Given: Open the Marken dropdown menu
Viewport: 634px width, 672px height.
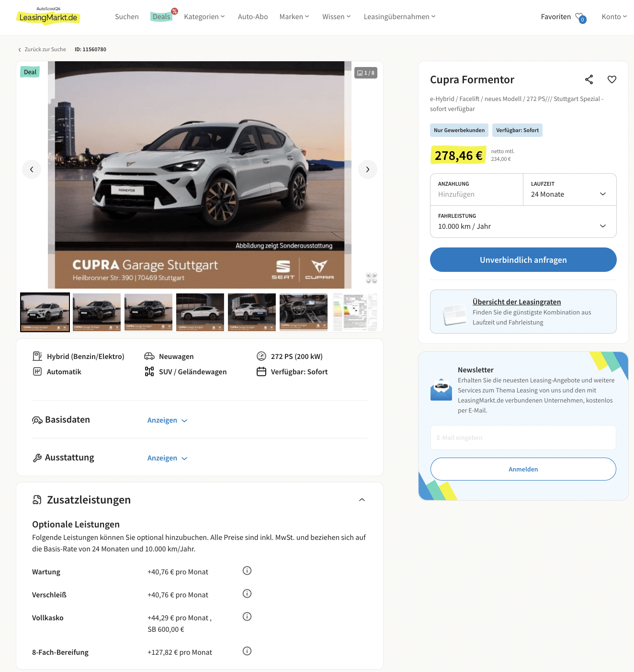Looking at the screenshot, I should click(x=294, y=17).
